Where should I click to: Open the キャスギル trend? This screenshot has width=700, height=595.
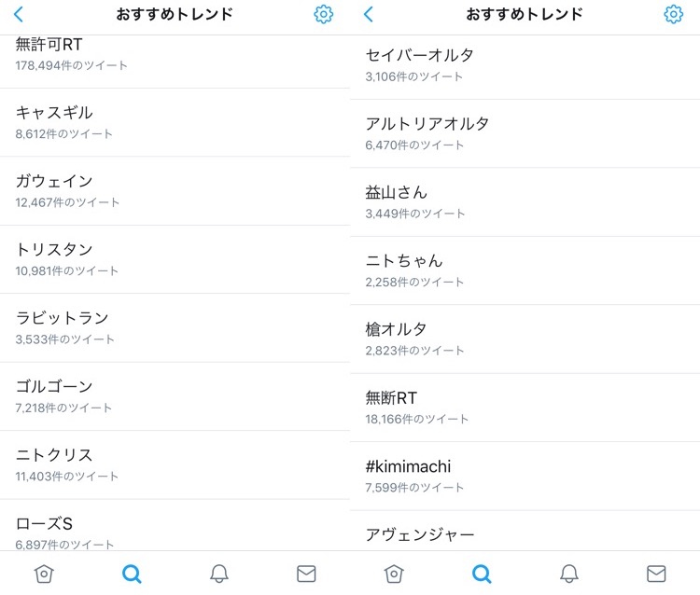coord(175,122)
